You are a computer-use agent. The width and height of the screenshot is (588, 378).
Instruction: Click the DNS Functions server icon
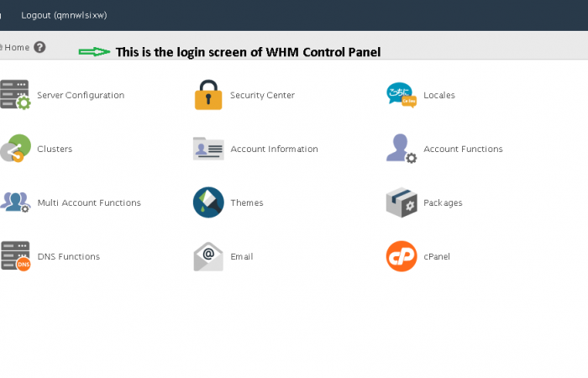point(15,256)
